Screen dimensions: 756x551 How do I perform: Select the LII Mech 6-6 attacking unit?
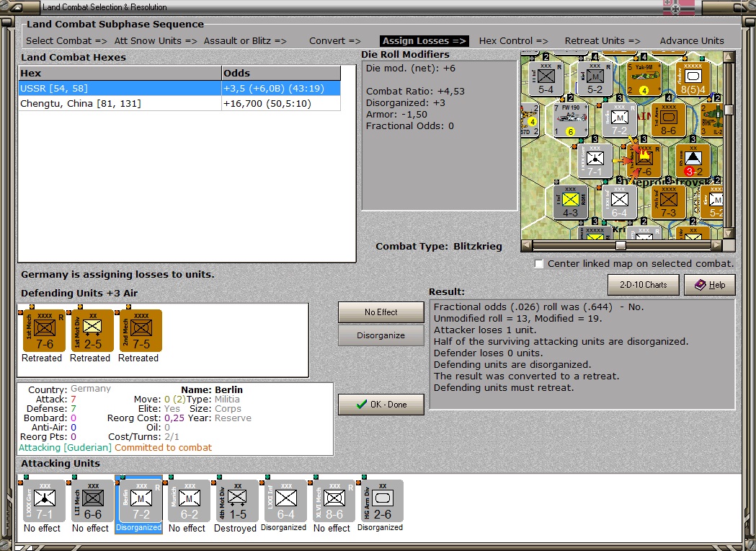click(x=92, y=501)
